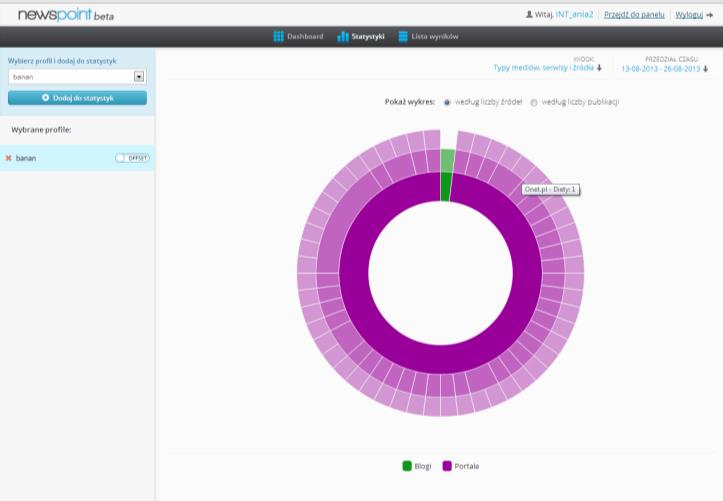The image size is (723, 501).
Task: Click the Statystyki bar chart icon
Action: coord(343,36)
